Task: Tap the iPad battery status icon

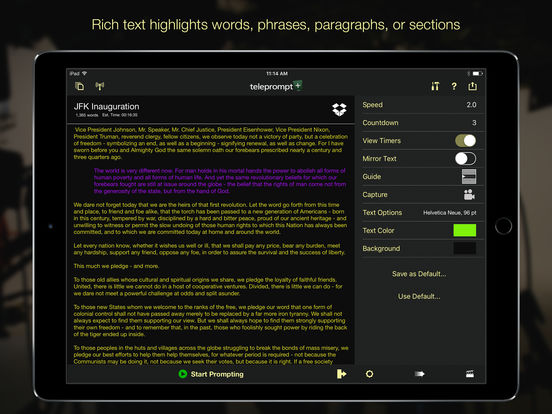Action: tap(477, 74)
